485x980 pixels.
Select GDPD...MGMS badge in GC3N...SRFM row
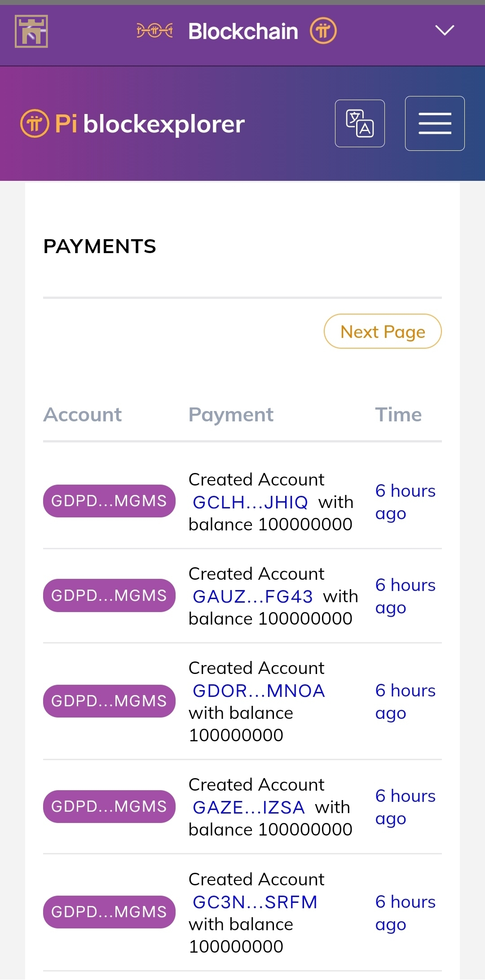109,912
